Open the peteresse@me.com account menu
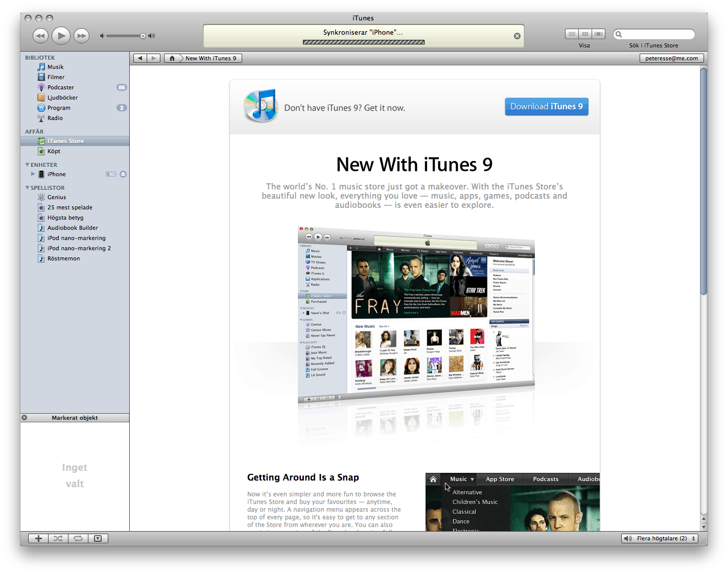This screenshot has width=728, height=574. [671, 58]
